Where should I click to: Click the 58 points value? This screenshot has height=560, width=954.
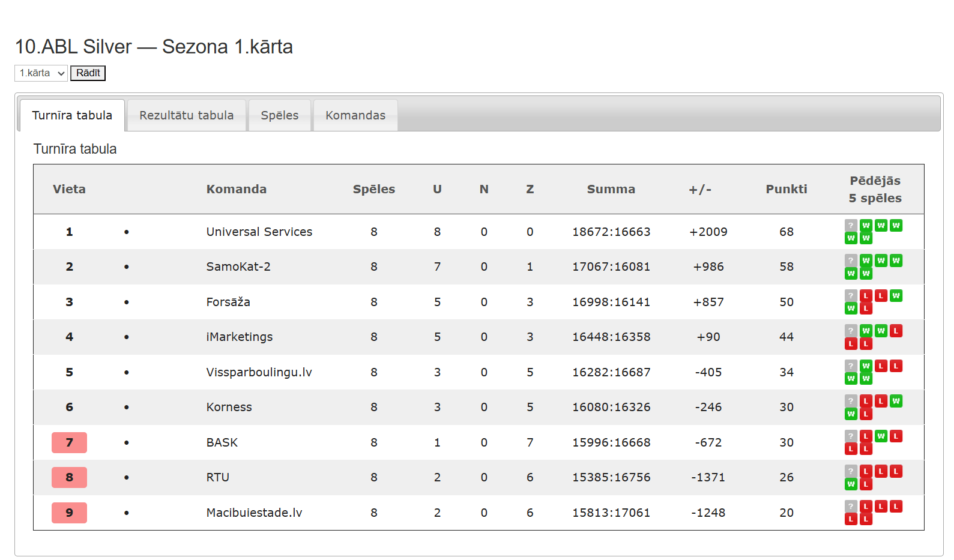point(786,266)
